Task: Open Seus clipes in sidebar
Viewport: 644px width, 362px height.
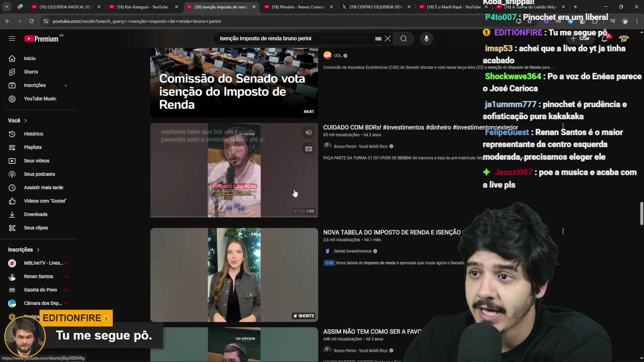Action: [36, 228]
